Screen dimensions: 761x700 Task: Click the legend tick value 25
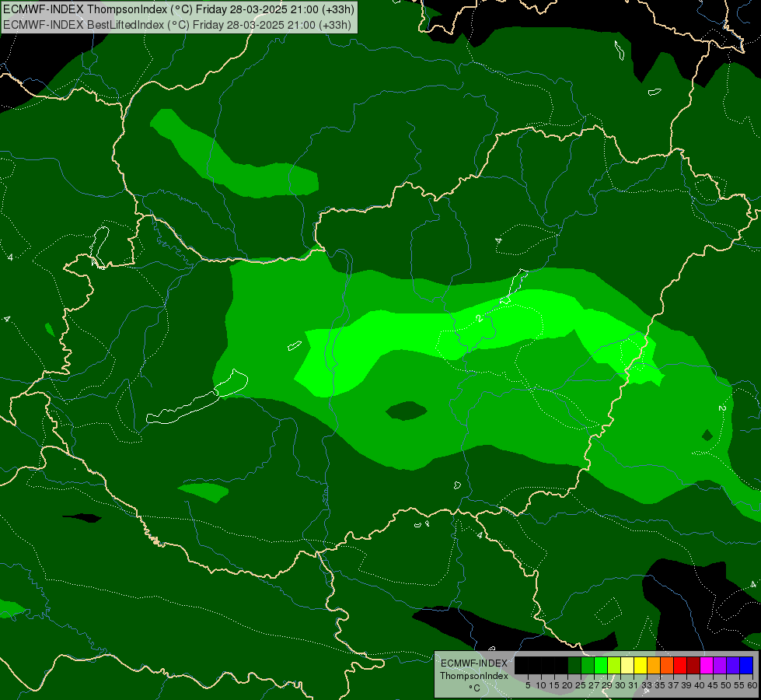581,685
